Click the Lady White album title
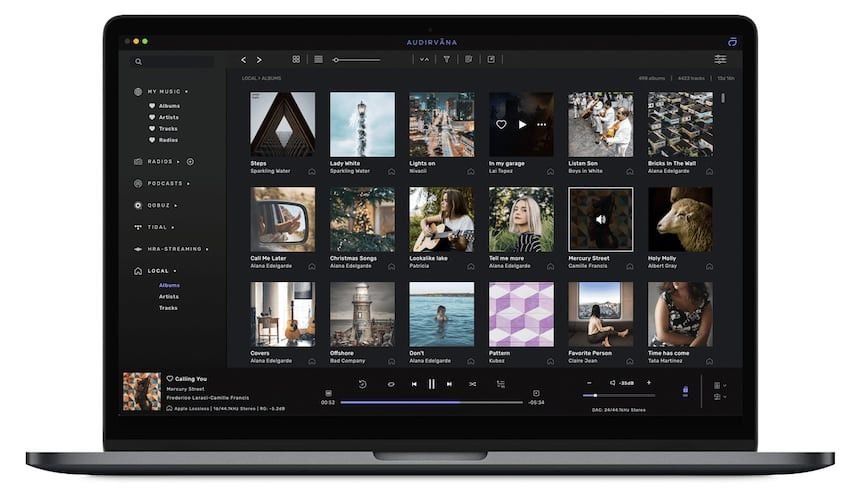 [x=345, y=163]
